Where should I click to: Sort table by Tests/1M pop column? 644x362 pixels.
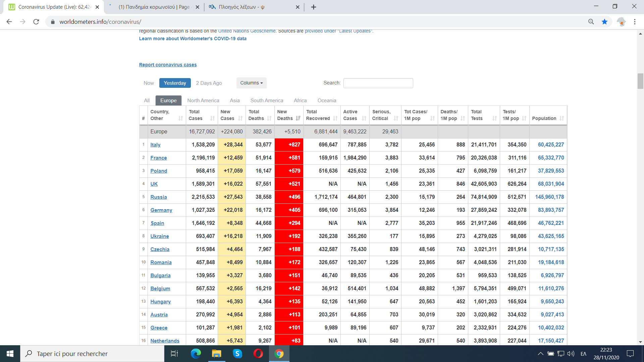515,115
